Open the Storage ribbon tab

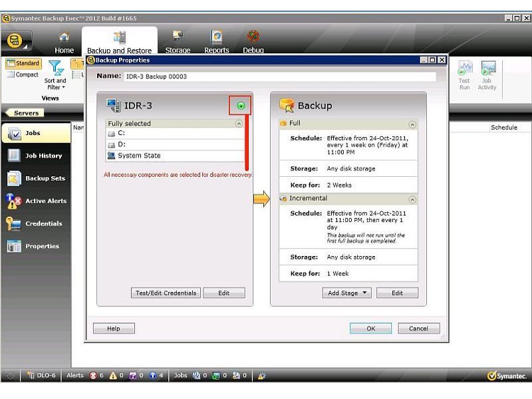click(x=178, y=43)
